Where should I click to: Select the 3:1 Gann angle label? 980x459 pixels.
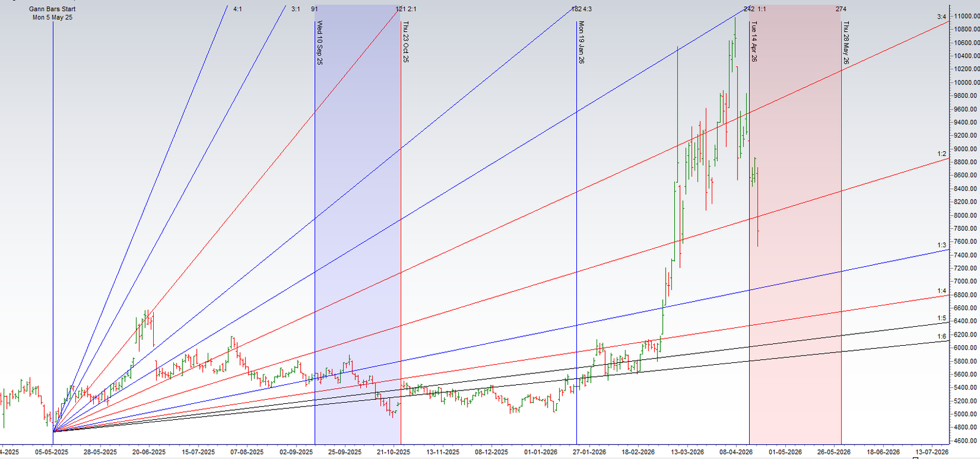click(296, 9)
